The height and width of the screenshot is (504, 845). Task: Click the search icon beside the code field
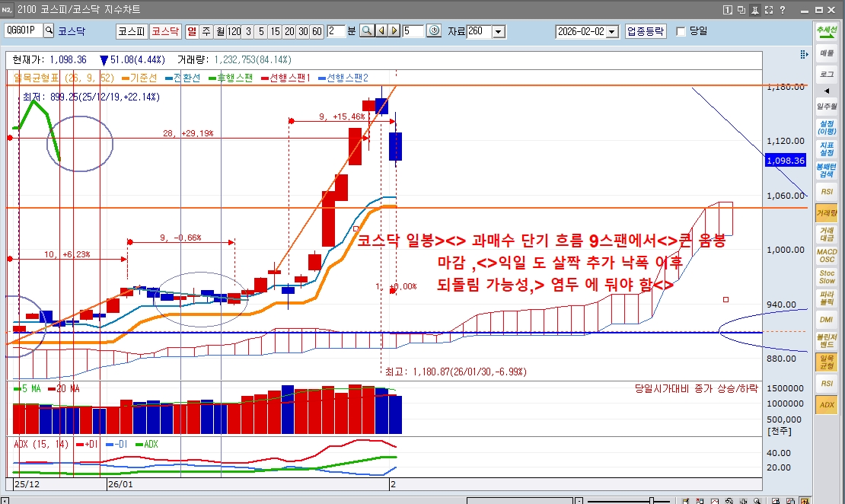pyautogui.click(x=49, y=31)
